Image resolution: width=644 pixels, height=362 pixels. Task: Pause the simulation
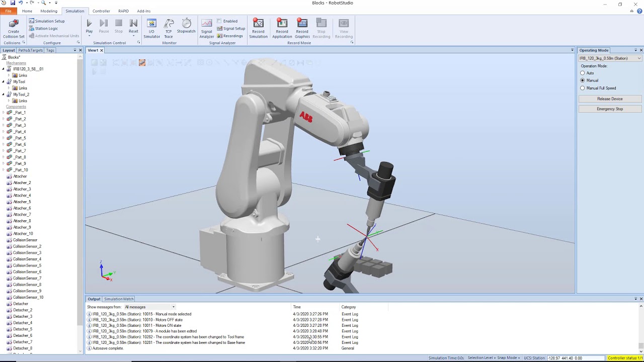tap(104, 26)
